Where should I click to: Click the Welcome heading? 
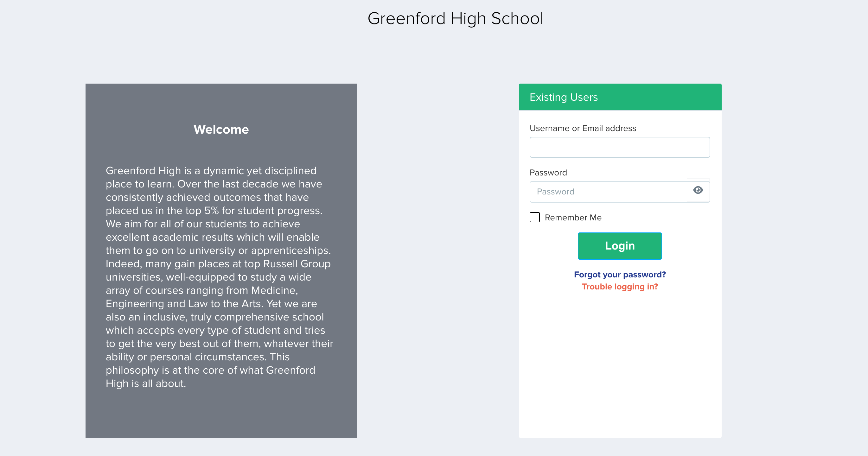click(x=221, y=130)
